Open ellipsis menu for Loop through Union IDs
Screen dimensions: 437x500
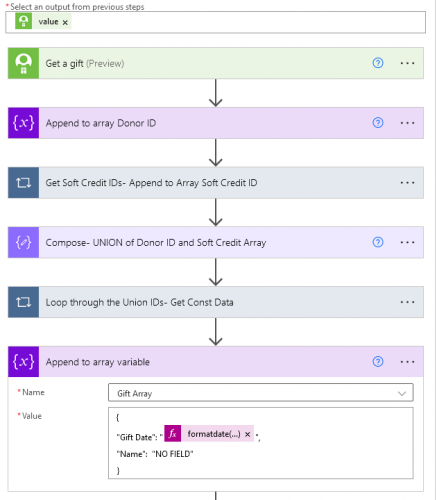407,302
